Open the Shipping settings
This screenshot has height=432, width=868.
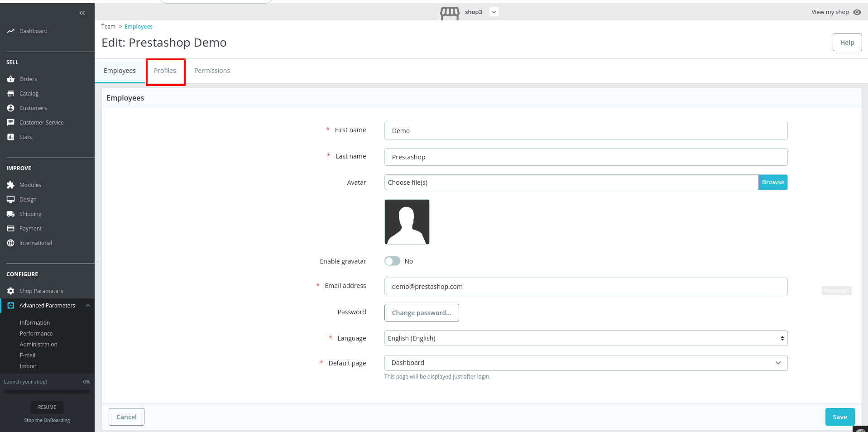[30, 214]
